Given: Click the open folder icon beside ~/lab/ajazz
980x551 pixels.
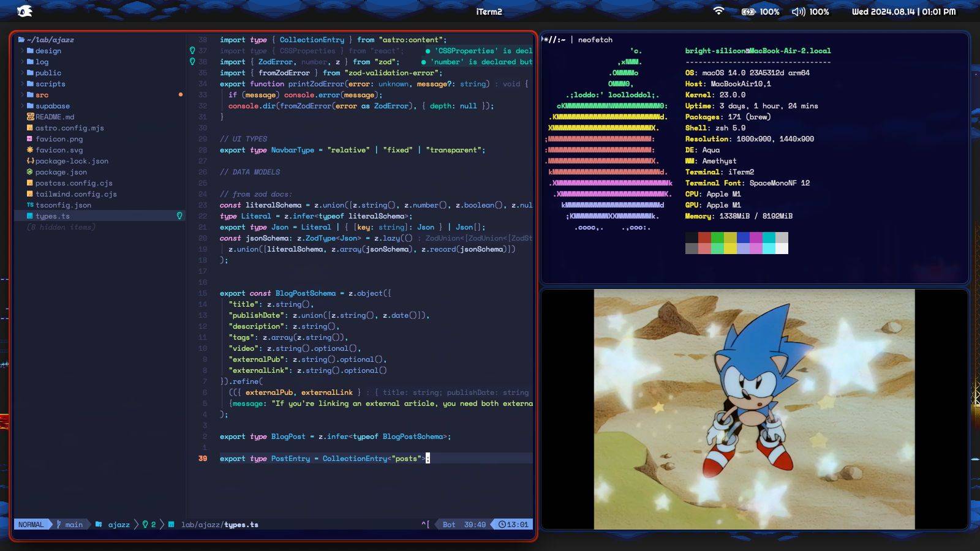Looking at the screenshot, I should click(x=21, y=40).
